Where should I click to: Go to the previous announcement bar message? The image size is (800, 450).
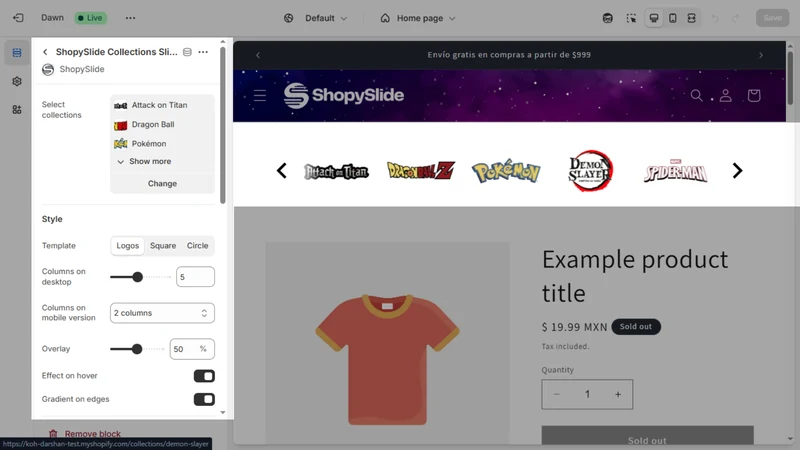[258, 55]
